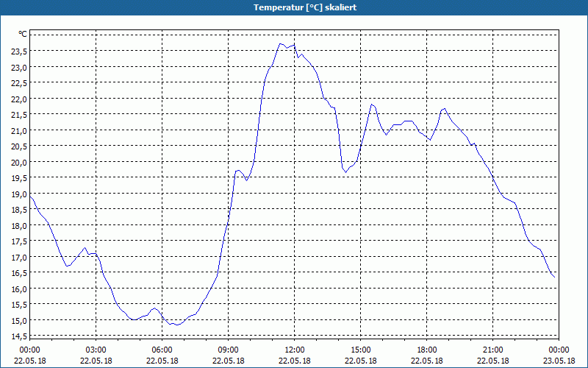Screen dimensions: 588x368
Task: Click the local peak near 15:30
Action: 372,105
